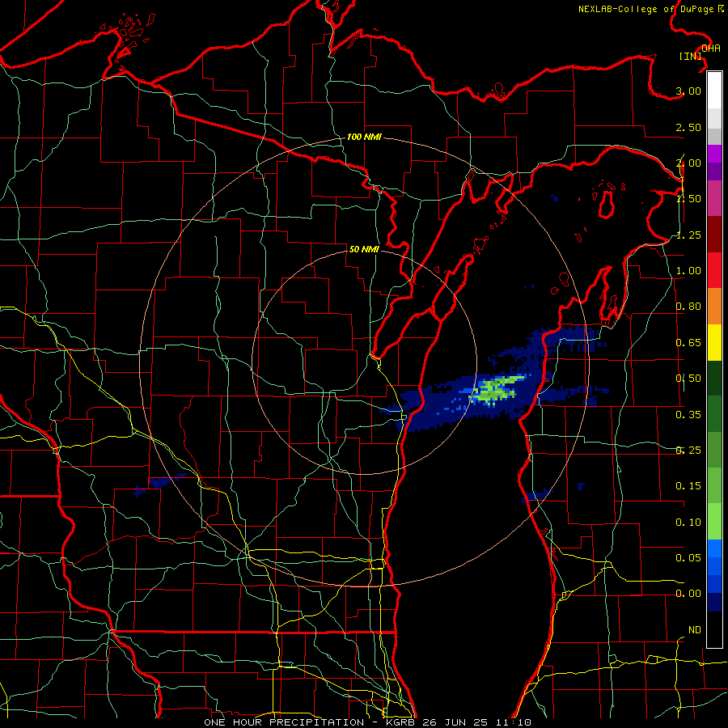Select the 0.05 legend value
The height and width of the screenshot is (728, 728).
coord(688,557)
